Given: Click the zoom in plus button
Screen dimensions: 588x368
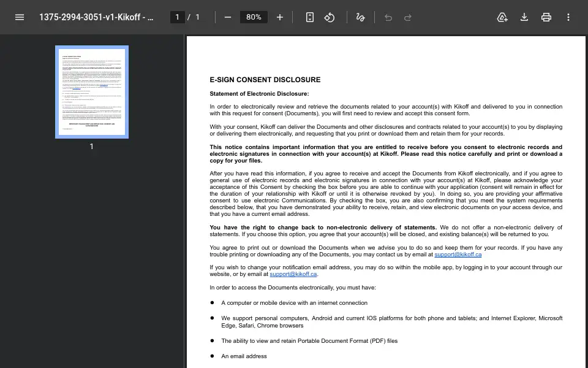Looking at the screenshot, I should click(280, 17).
